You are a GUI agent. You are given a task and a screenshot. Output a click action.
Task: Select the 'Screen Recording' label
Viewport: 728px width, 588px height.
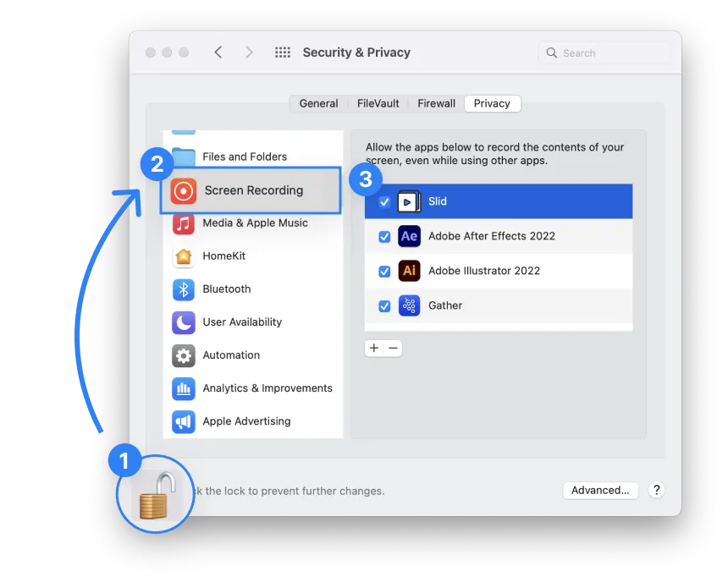[x=254, y=190]
